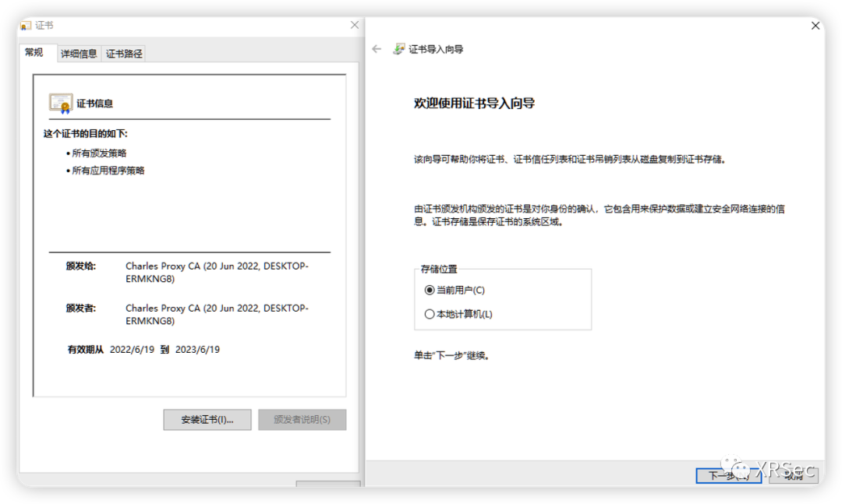The height and width of the screenshot is (504, 842).
Task: Close the certificate import wizard window
Action: tap(815, 25)
